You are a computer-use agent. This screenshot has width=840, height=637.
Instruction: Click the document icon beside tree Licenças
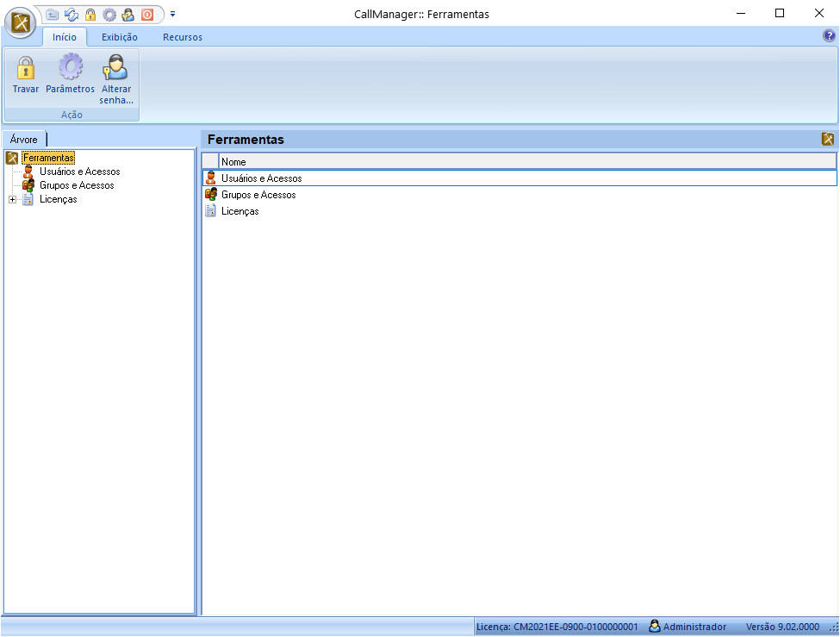[28, 199]
